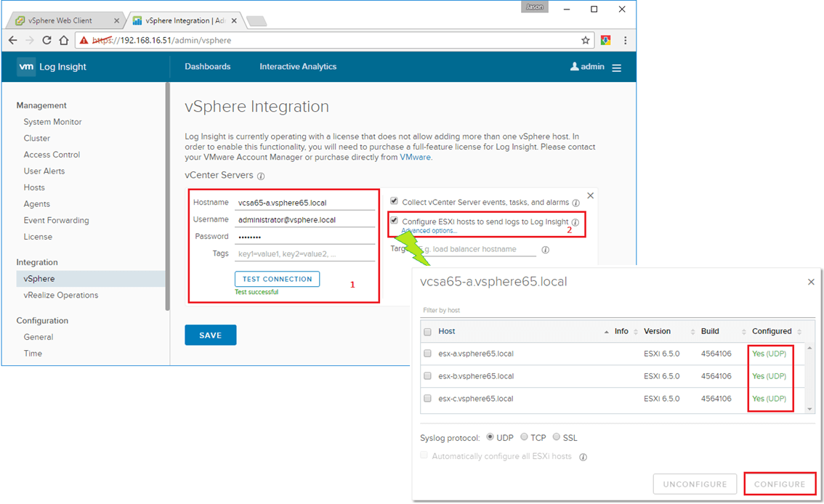Show info for Configure ESXi hosts option
Image resolution: width=824 pixels, height=504 pixels.
click(575, 222)
